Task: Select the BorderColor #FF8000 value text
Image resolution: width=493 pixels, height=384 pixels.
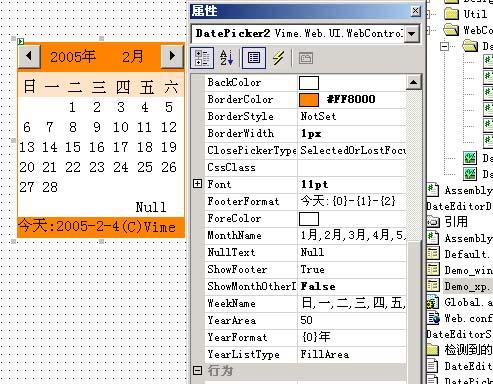Action: (x=351, y=99)
